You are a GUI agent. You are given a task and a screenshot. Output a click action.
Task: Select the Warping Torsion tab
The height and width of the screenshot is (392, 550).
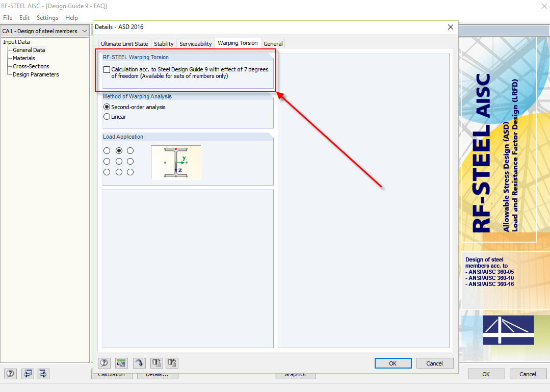pos(238,43)
